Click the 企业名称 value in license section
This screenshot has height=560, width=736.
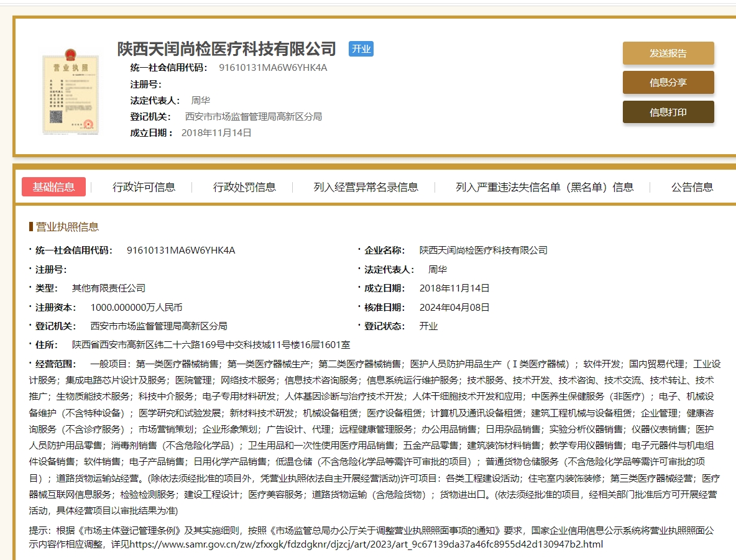[484, 250]
